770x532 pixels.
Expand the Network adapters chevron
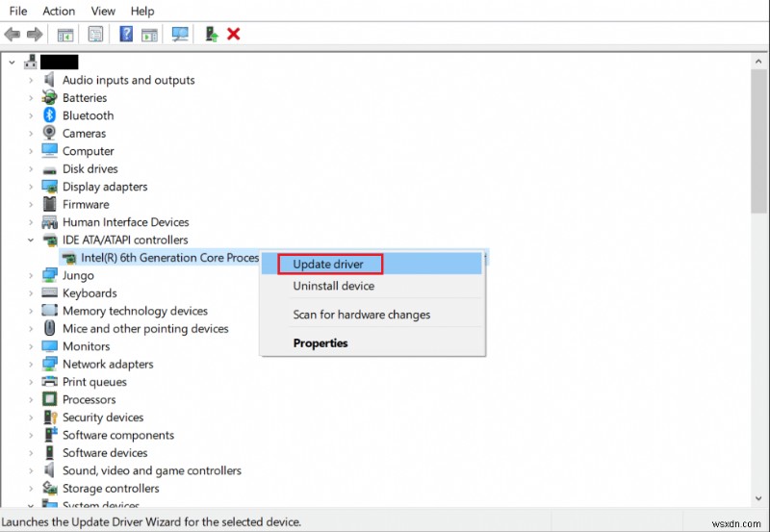(x=31, y=364)
